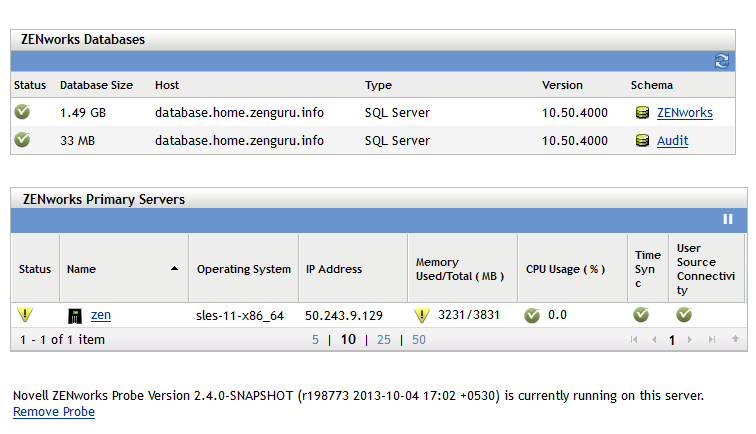Click the memory usage warning icon
The height and width of the screenshot is (434, 756).
pos(422,316)
